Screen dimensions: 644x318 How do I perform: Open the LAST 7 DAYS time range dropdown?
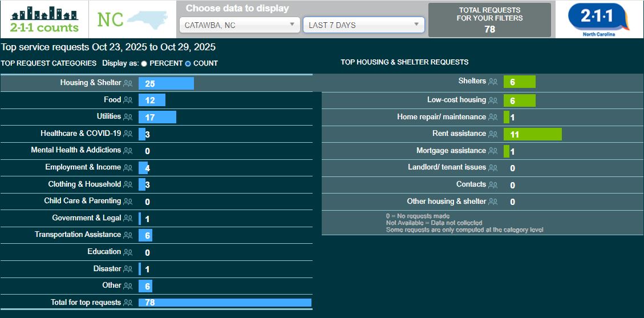(x=363, y=25)
